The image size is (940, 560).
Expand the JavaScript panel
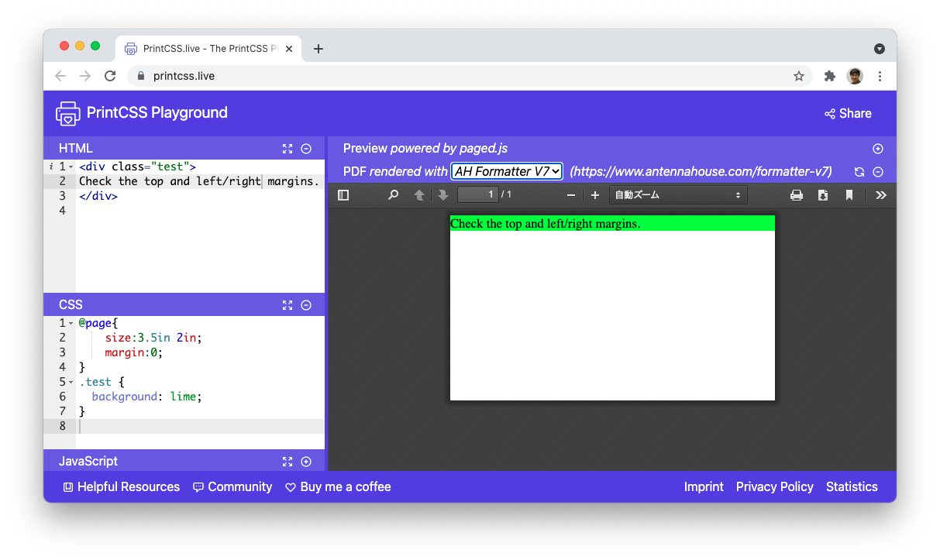click(x=306, y=461)
